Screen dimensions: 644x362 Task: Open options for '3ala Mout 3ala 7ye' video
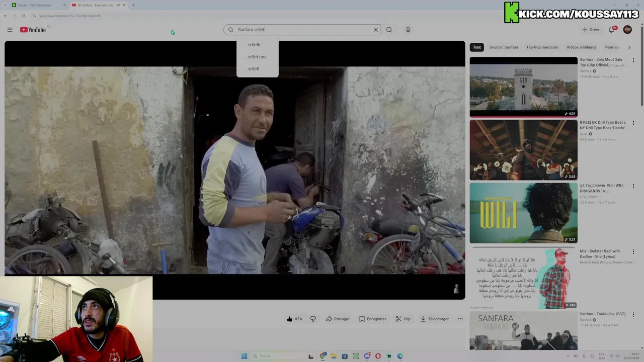tap(633, 60)
